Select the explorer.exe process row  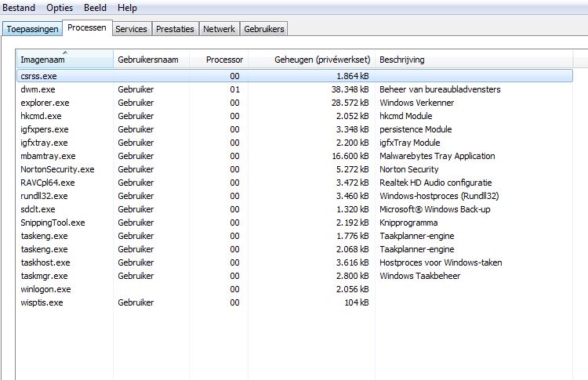[x=45, y=103]
